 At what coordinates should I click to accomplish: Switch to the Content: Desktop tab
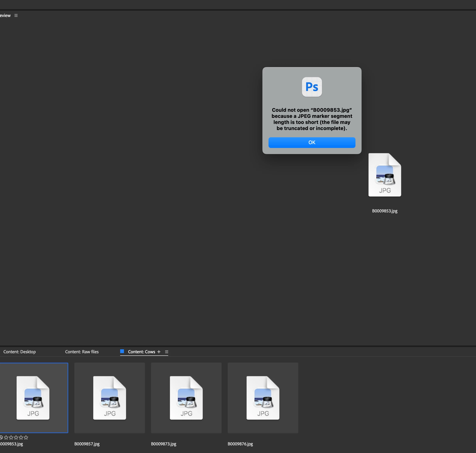coord(20,352)
